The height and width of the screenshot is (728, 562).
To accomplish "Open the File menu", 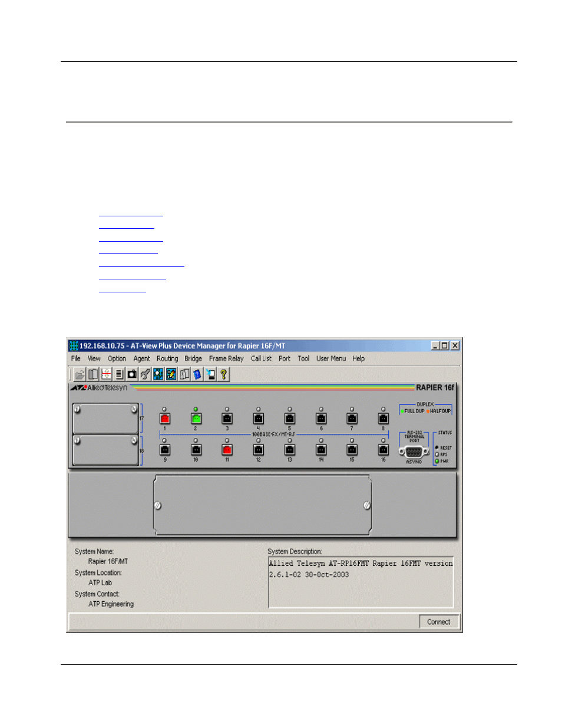I will coord(76,358).
